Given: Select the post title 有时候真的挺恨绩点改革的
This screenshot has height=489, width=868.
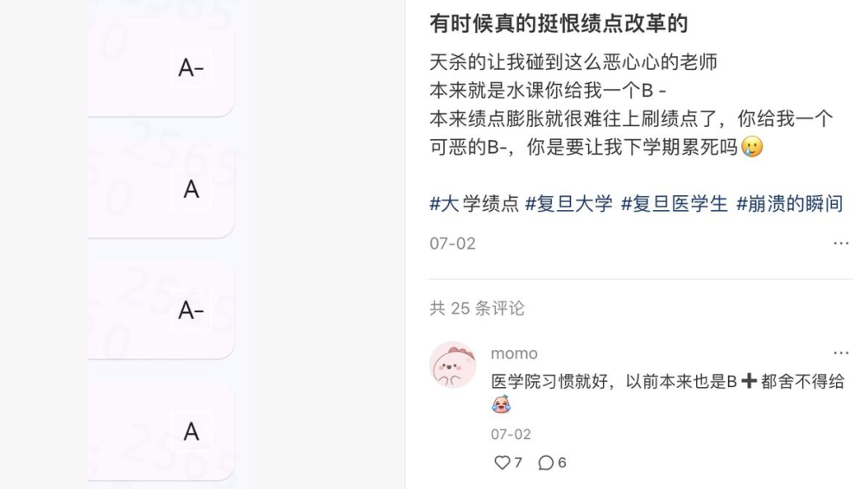Looking at the screenshot, I should pos(558,23).
